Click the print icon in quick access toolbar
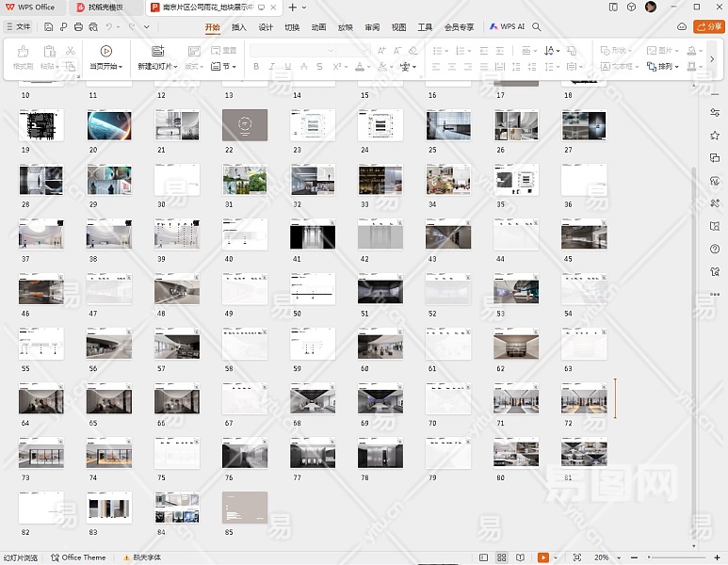The image size is (728, 565). tap(78, 27)
